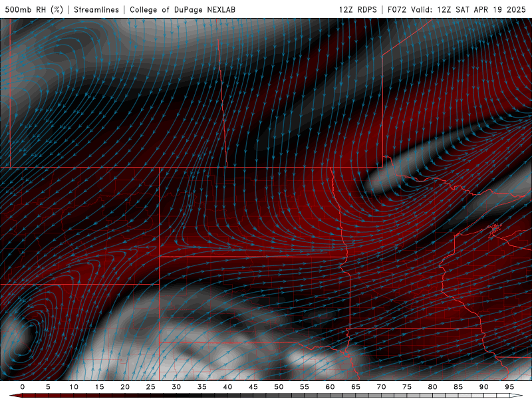Click the "Streamlines" label in the header

point(96,9)
